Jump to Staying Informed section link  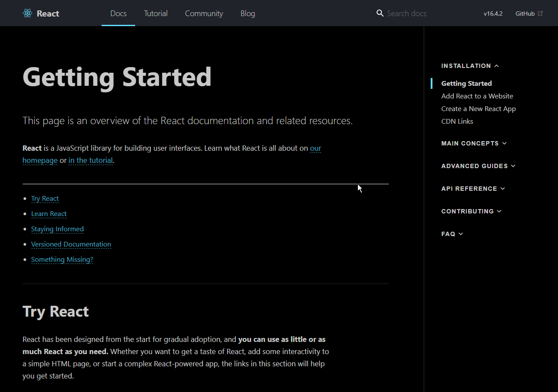tap(57, 229)
